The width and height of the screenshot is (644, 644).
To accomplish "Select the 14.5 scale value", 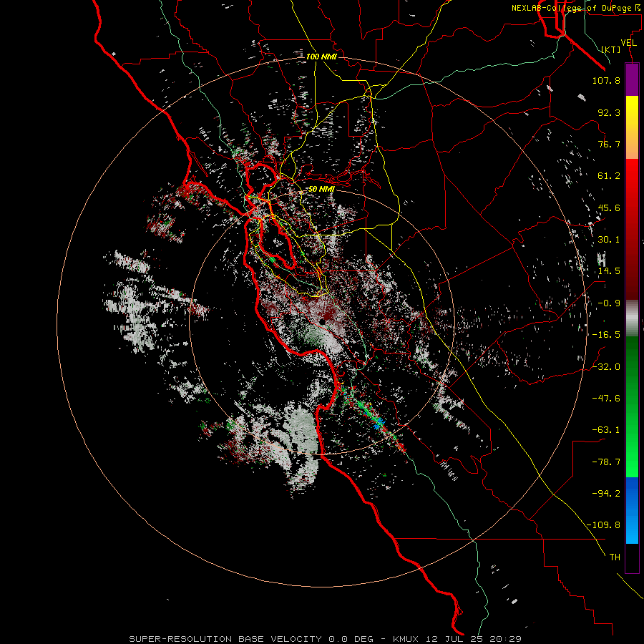I will 609,271.
